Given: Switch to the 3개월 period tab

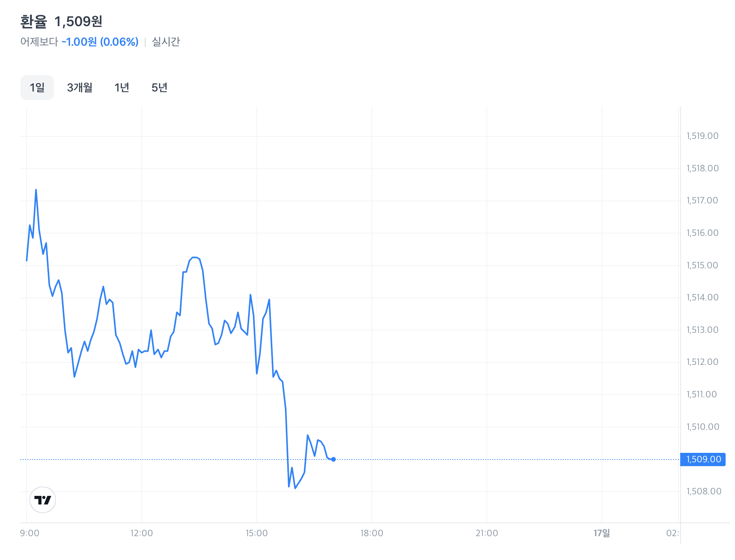Looking at the screenshot, I should [x=80, y=88].
